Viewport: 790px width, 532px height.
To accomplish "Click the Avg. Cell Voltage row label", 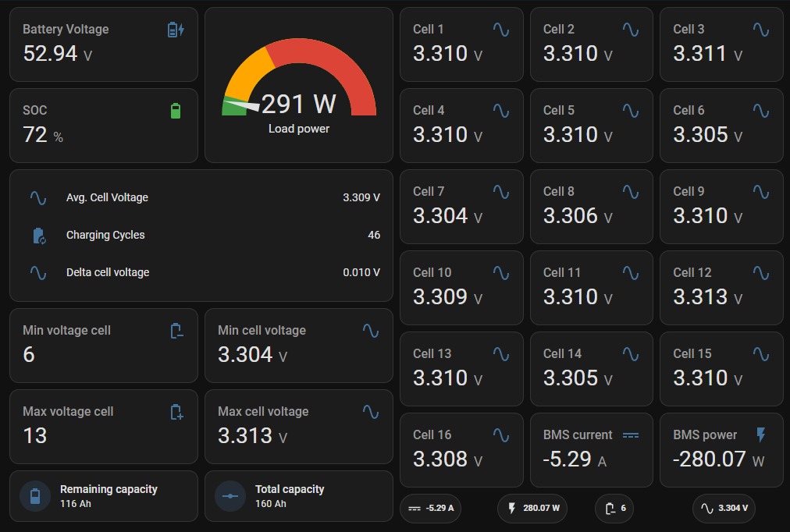I will point(107,198).
